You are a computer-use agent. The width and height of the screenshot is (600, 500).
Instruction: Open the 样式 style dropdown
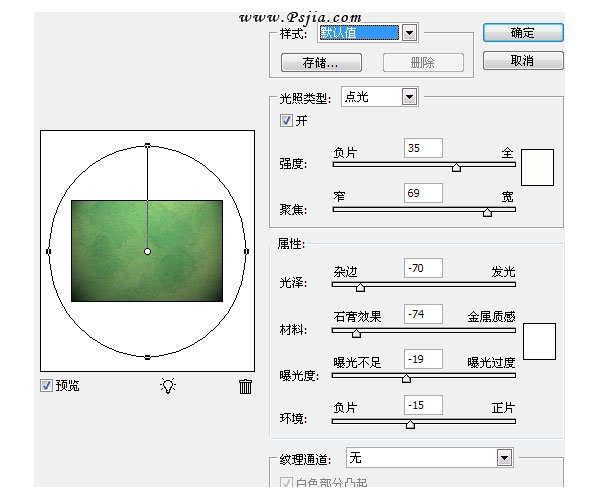[x=408, y=33]
